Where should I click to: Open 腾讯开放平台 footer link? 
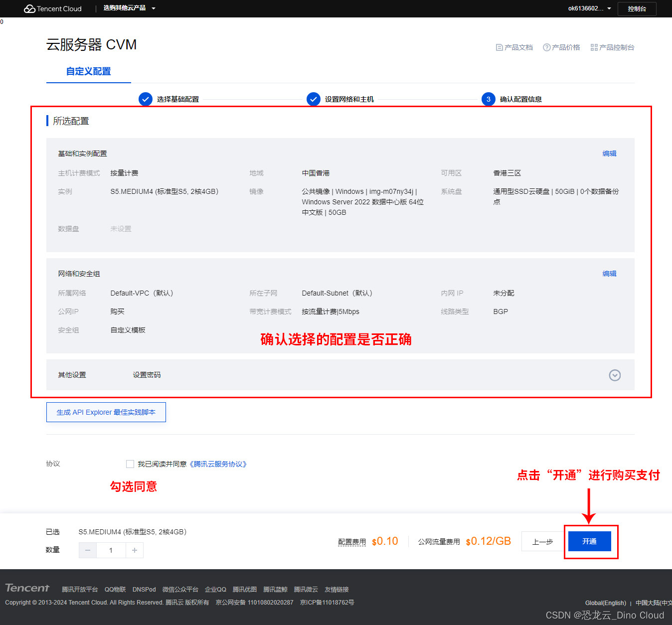coord(80,590)
